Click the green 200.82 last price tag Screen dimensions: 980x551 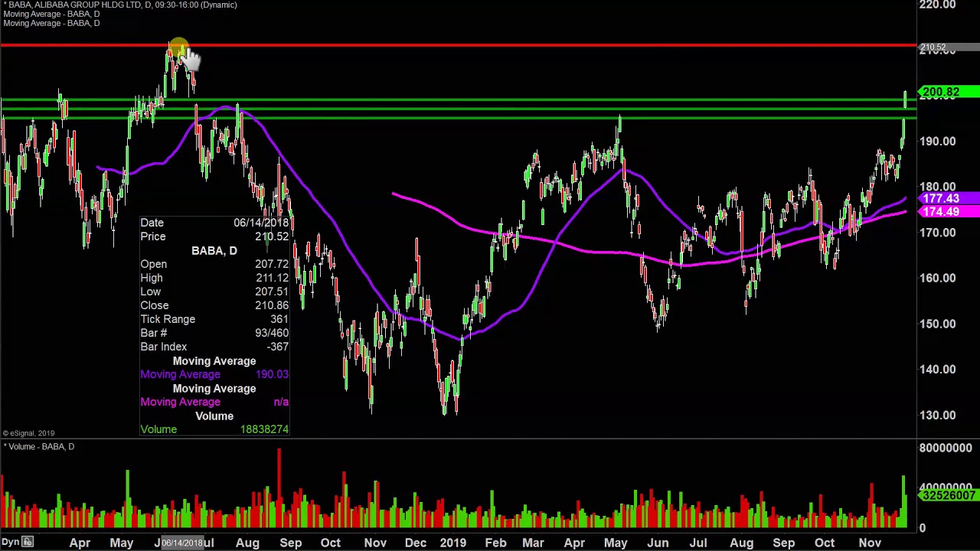pyautogui.click(x=949, y=93)
